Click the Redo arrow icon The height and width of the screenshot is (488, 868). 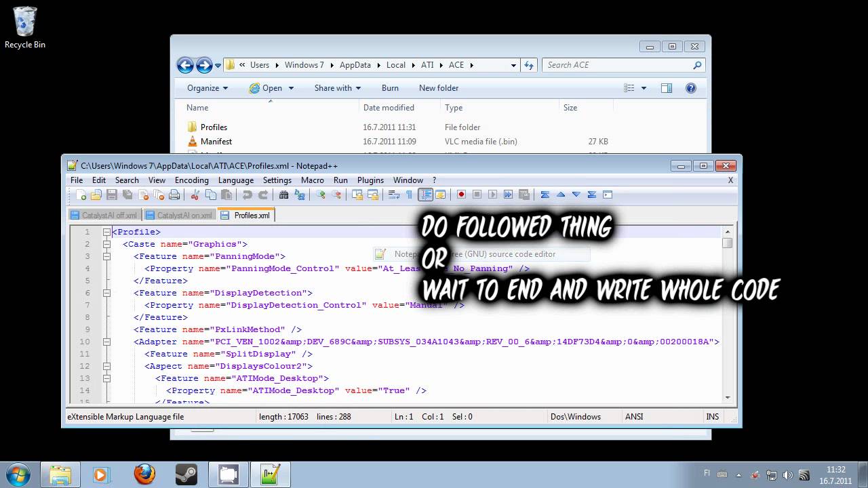point(263,195)
